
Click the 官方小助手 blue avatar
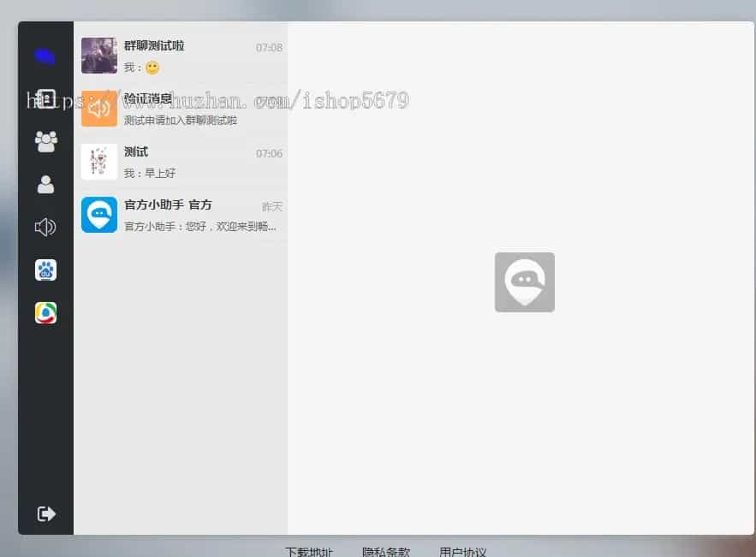tap(99, 215)
